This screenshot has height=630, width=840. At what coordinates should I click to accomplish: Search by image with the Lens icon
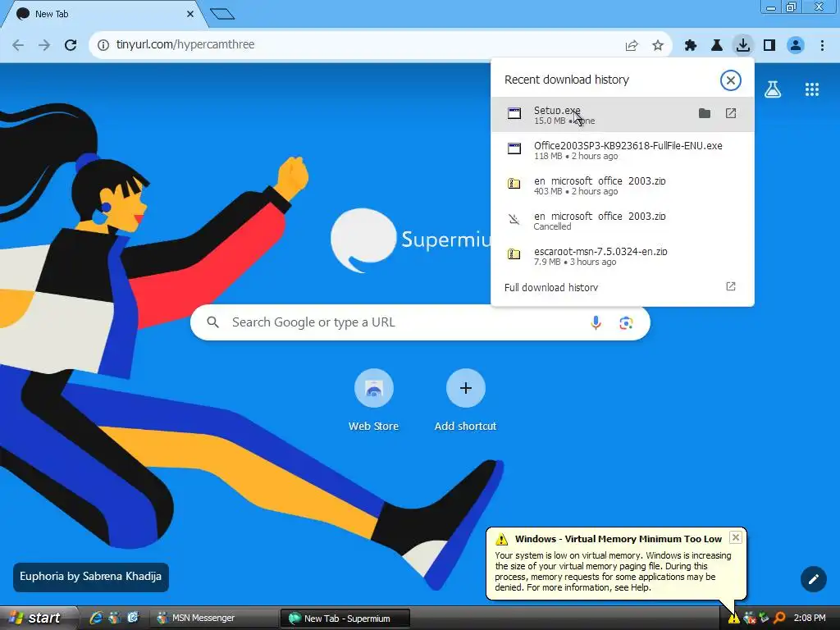[x=626, y=322]
